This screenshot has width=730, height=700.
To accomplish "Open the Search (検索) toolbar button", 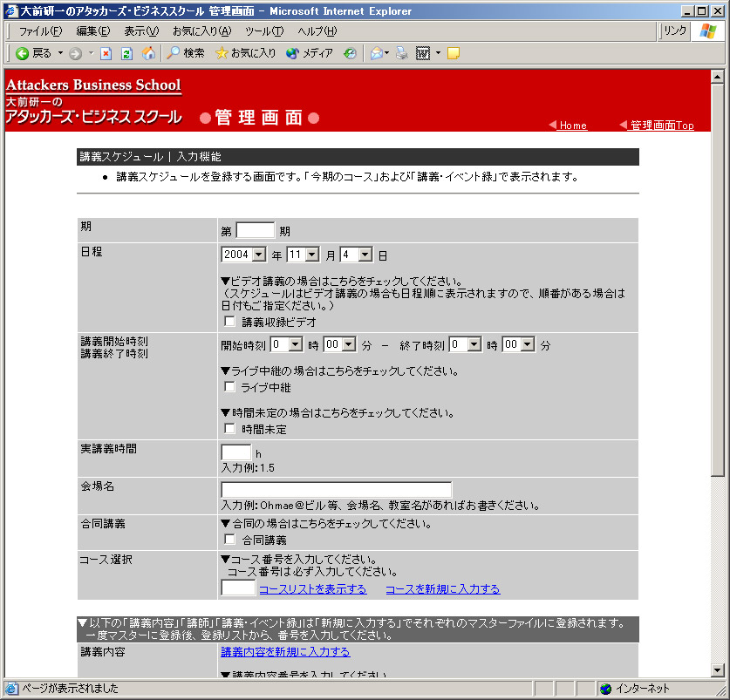I will pos(186,53).
